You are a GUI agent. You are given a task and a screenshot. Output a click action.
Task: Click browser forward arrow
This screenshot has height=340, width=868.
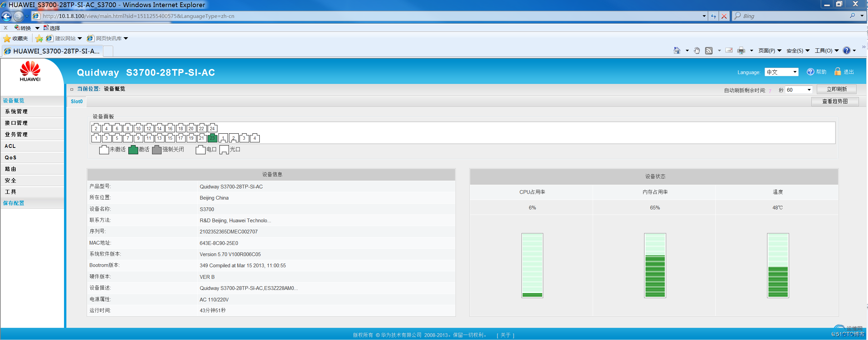coord(19,16)
